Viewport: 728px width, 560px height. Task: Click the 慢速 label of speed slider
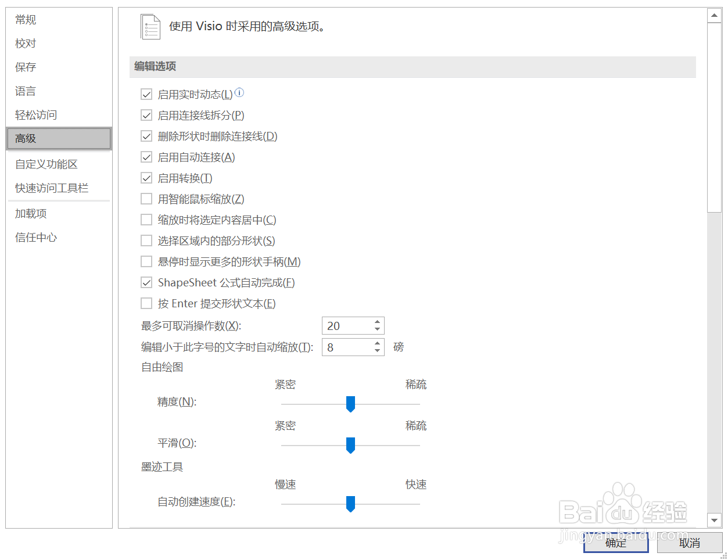click(x=285, y=484)
